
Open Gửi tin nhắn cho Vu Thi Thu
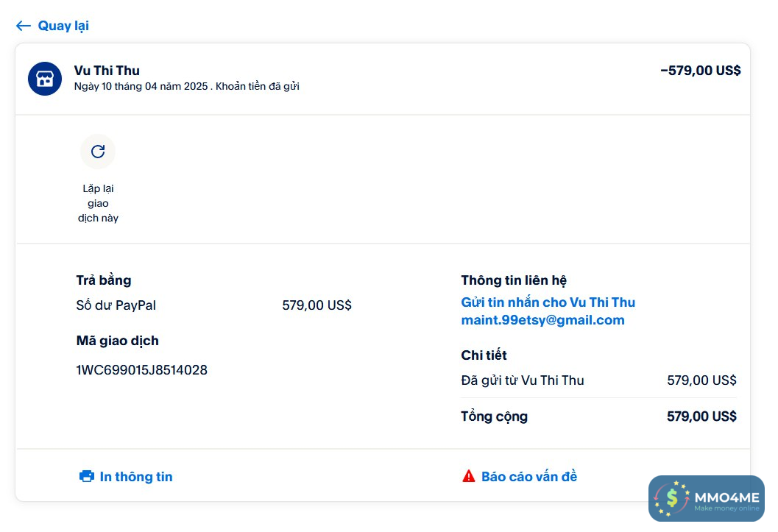(x=548, y=302)
